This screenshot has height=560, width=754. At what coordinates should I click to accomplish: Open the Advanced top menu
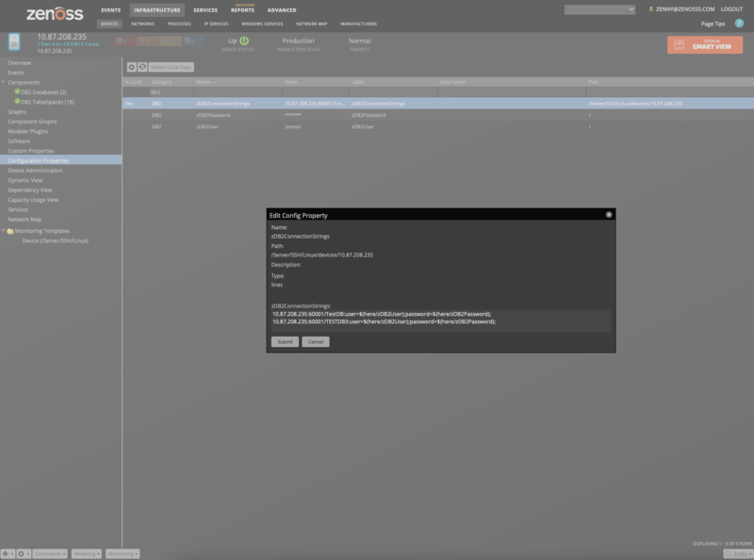(282, 10)
